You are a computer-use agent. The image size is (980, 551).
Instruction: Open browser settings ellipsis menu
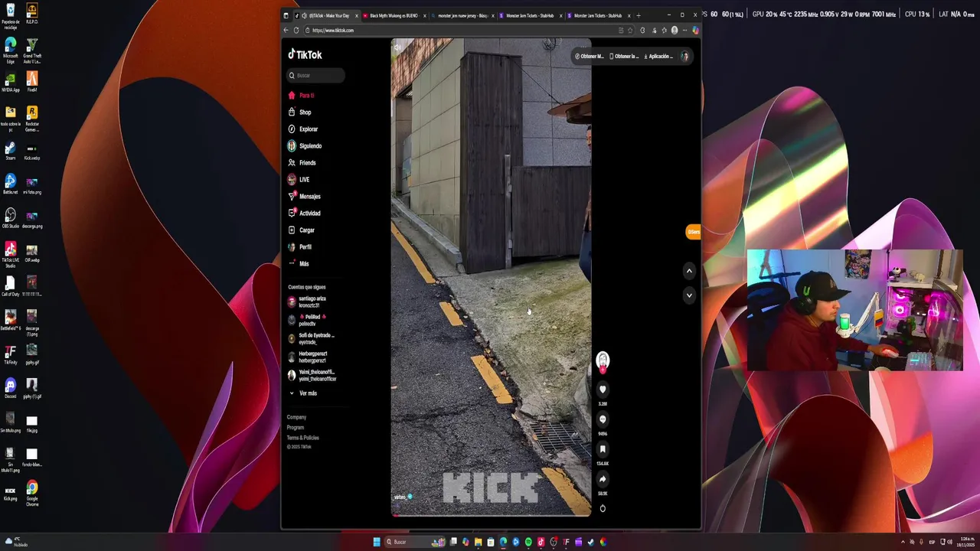684,30
